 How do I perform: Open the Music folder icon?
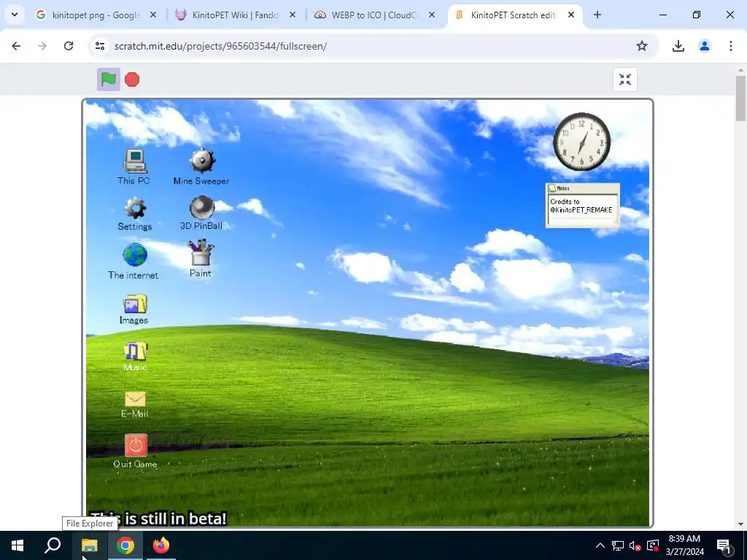tap(135, 357)
